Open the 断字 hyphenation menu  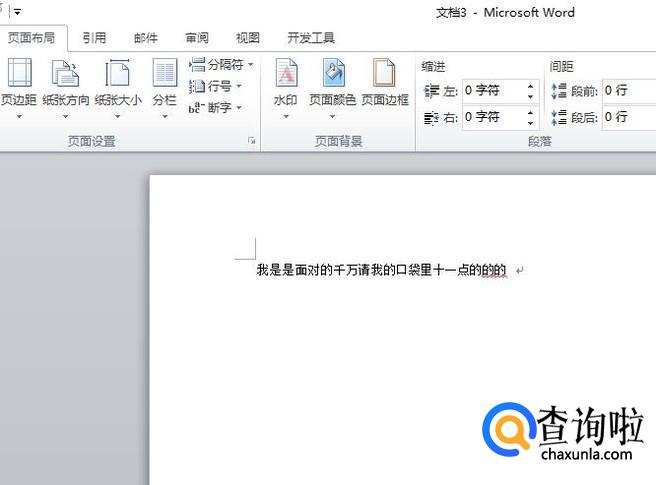[215, 108]
